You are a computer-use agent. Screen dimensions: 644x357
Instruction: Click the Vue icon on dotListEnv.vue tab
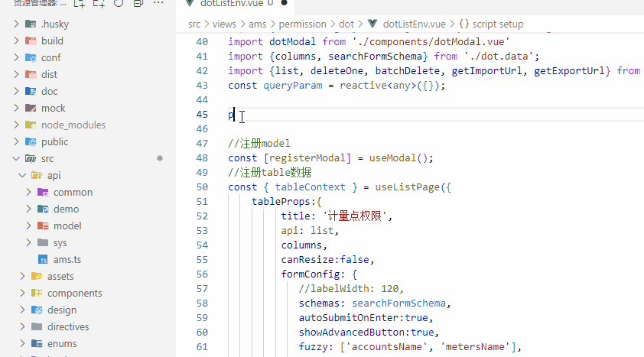(190, 4)
